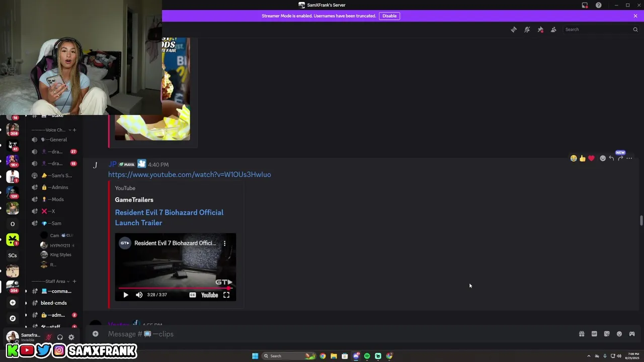Open pinned messages pin icon

[540, 30]
